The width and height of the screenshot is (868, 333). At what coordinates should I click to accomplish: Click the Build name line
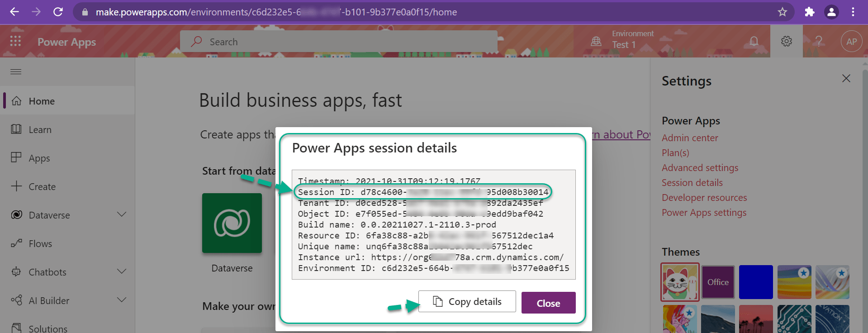(x=397, y=224)
